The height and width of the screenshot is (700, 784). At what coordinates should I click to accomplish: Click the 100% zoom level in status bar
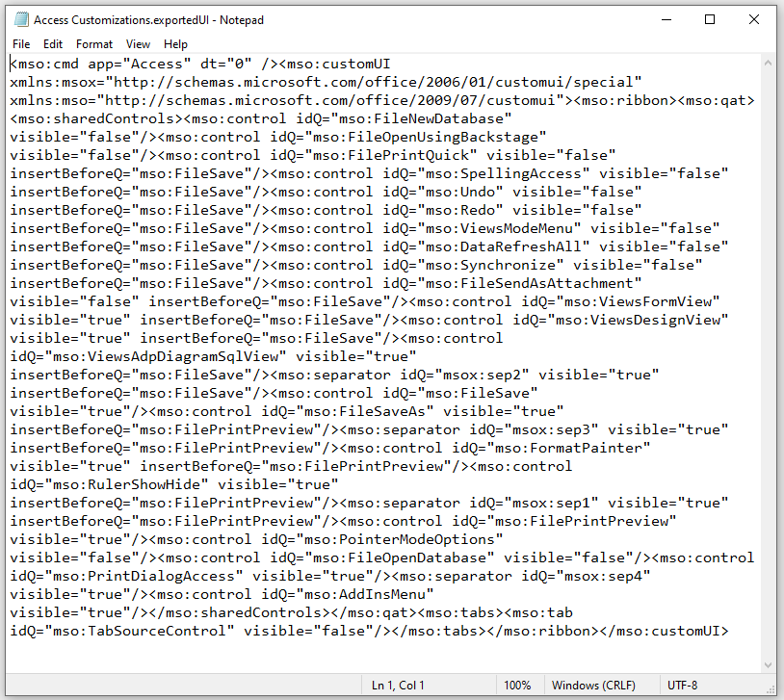click(517, 685)
